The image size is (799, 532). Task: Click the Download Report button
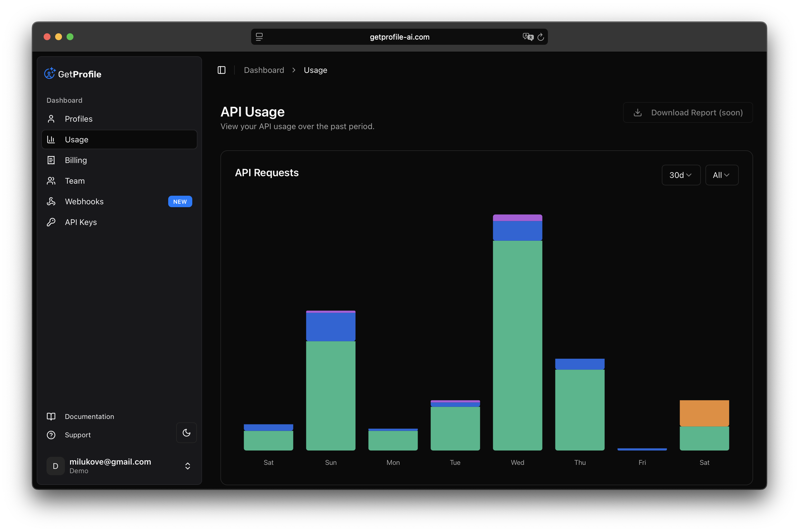[x=687, y=112]
